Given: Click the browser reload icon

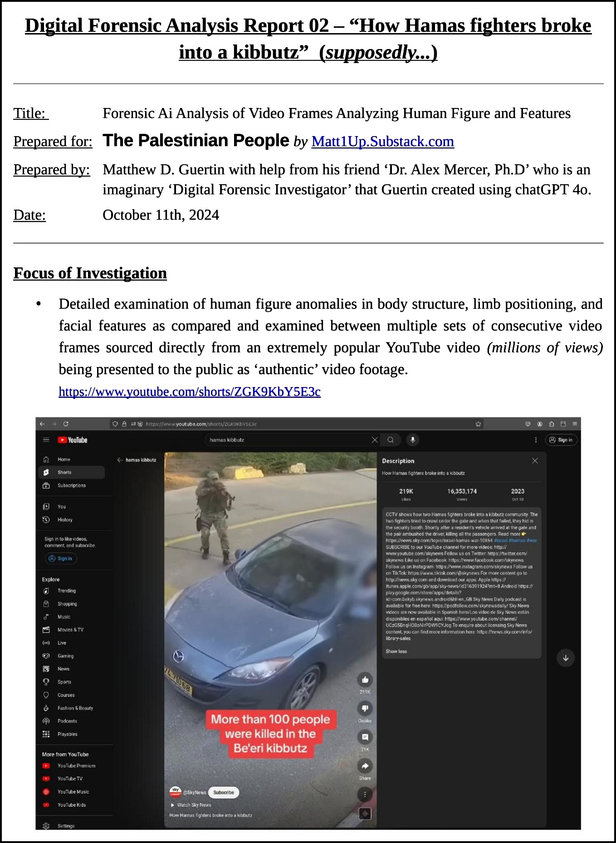Looking at the screenshot, I should tap(66, 424).
